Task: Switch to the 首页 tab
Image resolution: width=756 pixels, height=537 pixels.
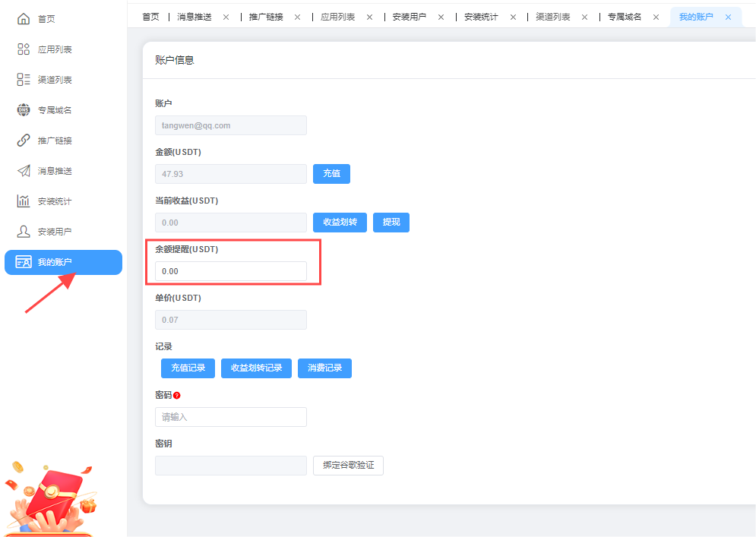Action: coord(150,17)
